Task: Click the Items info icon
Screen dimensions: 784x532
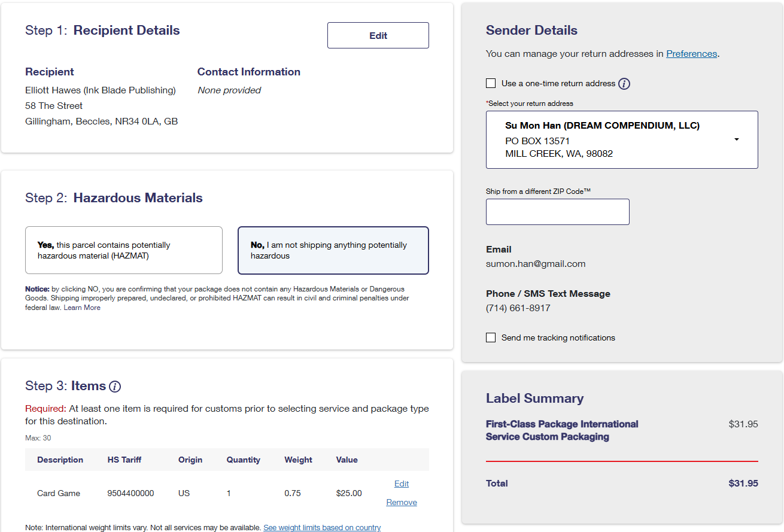Action: [115, 387]
